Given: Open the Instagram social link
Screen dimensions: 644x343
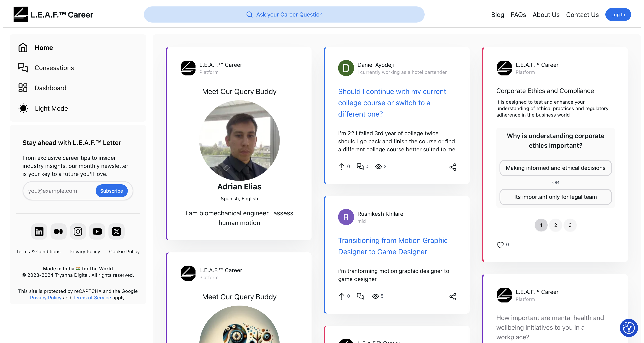Looking at the screenshot, I should coord(78,231).
